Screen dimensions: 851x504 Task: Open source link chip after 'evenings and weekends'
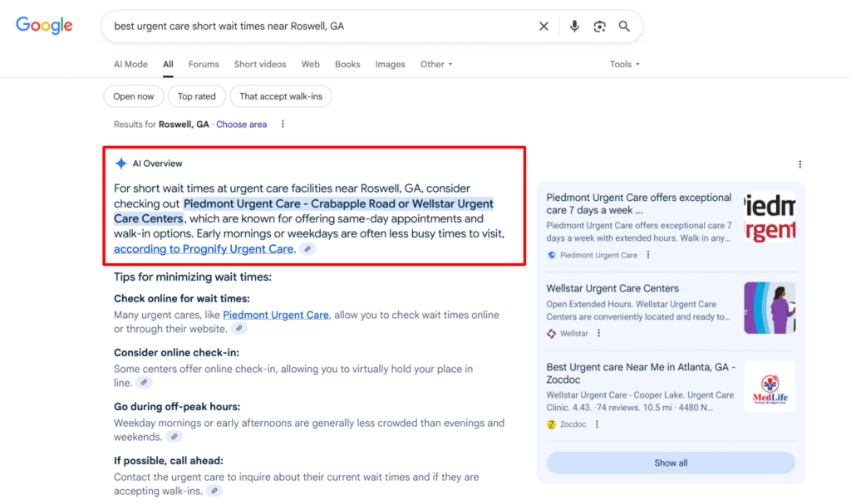click(175, 437)
